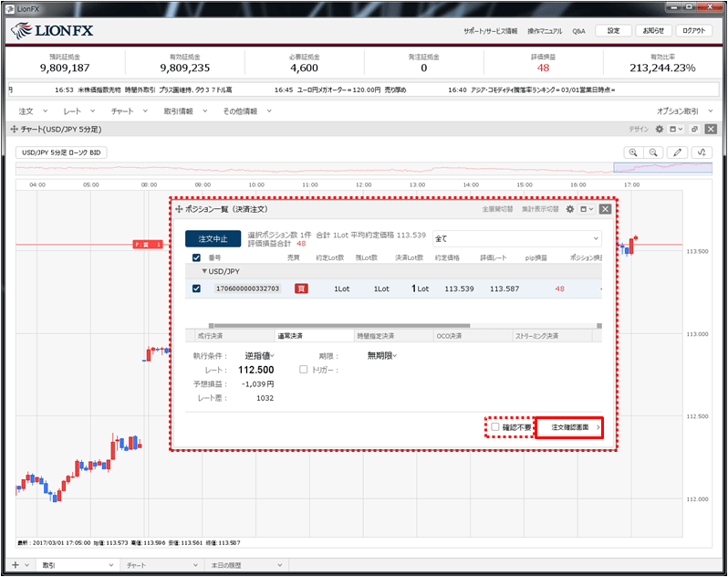The image size is (728, 577).
Task: Open the chart indicator tool icon
Action: click(x=702, y=152)
